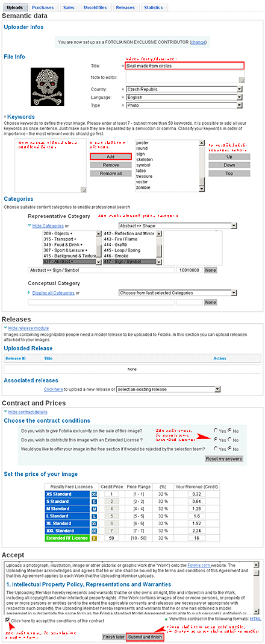
Task: Click Submit and finish button
Action: pyautogui.click(x=145, y=637)
